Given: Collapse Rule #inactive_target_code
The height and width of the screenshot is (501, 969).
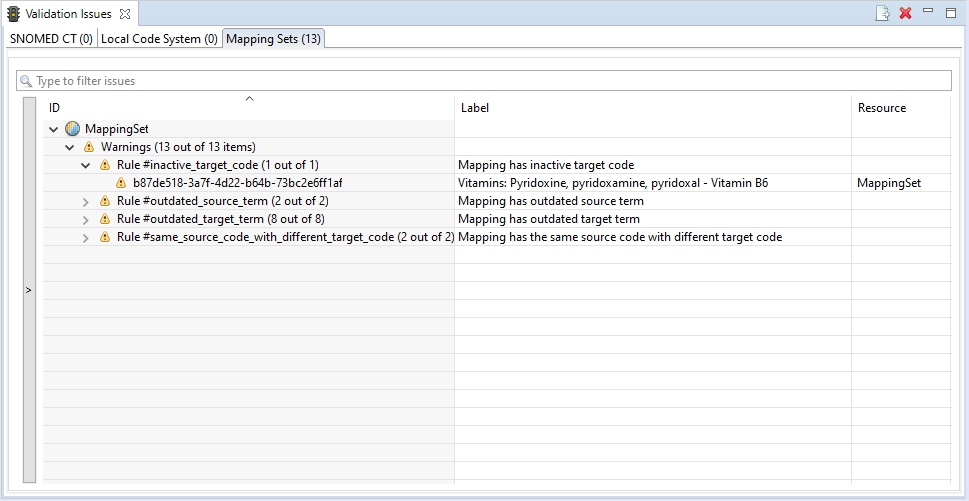Looking at the screenshot, I should tap(86, 165).
